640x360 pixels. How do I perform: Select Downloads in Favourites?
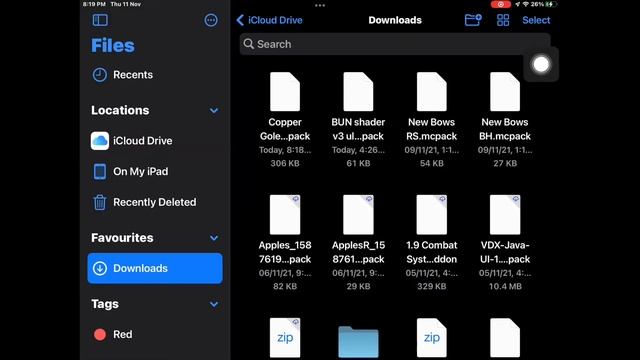point(155,268)
